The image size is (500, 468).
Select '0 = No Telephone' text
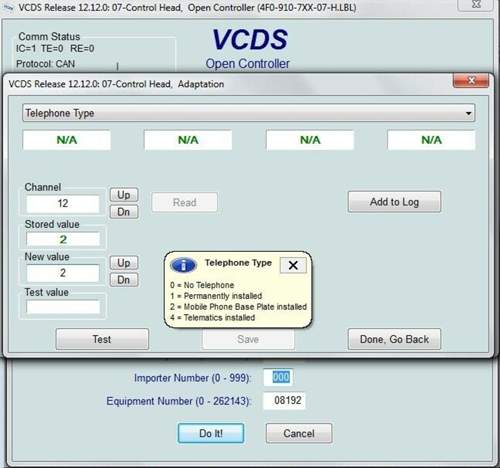coord(202,285)
